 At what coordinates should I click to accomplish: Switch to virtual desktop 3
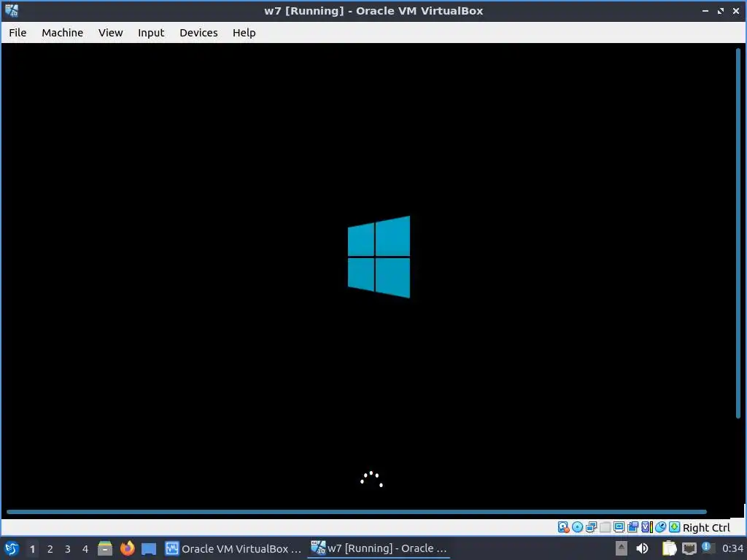pyautogui.click(x=68, y=549)
